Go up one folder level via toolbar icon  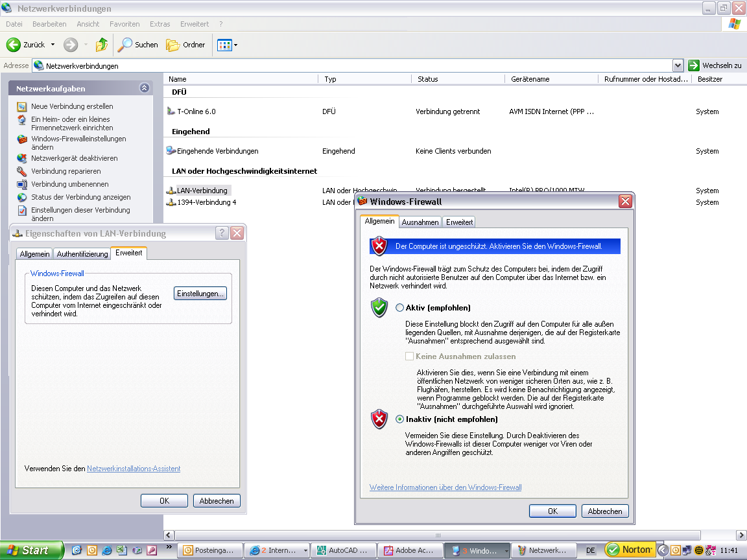pos(101,45)
